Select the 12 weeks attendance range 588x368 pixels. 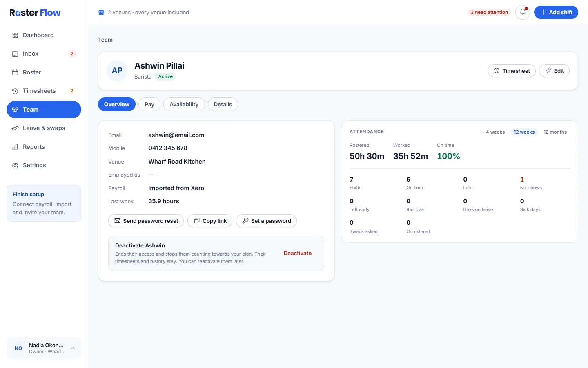click(524, 132)
